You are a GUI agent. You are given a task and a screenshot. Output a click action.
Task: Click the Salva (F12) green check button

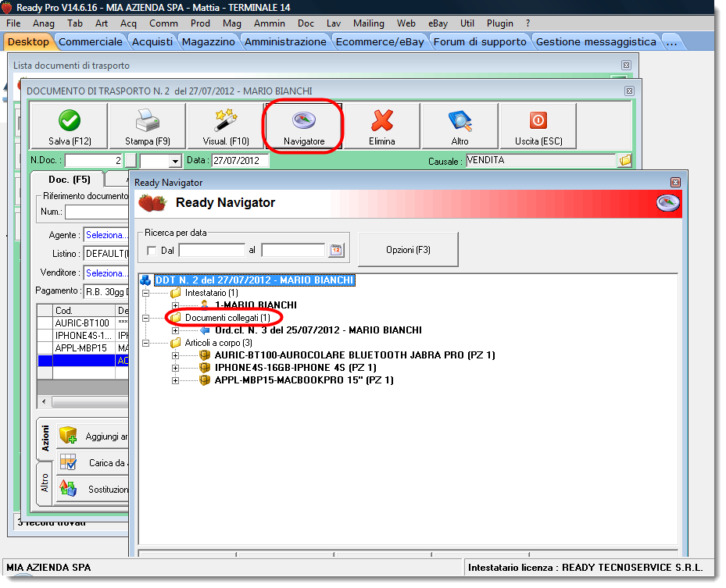click(70, 126)
